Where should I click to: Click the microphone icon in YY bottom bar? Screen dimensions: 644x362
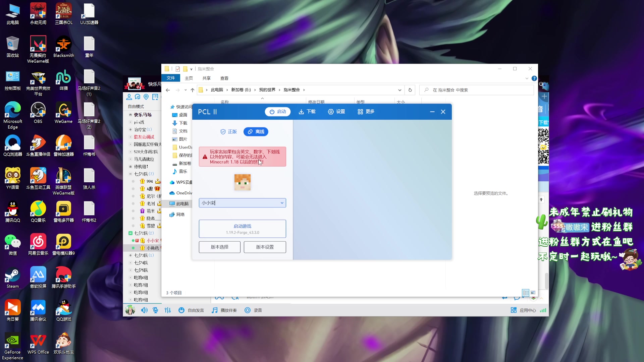click(x=155, y=310)
